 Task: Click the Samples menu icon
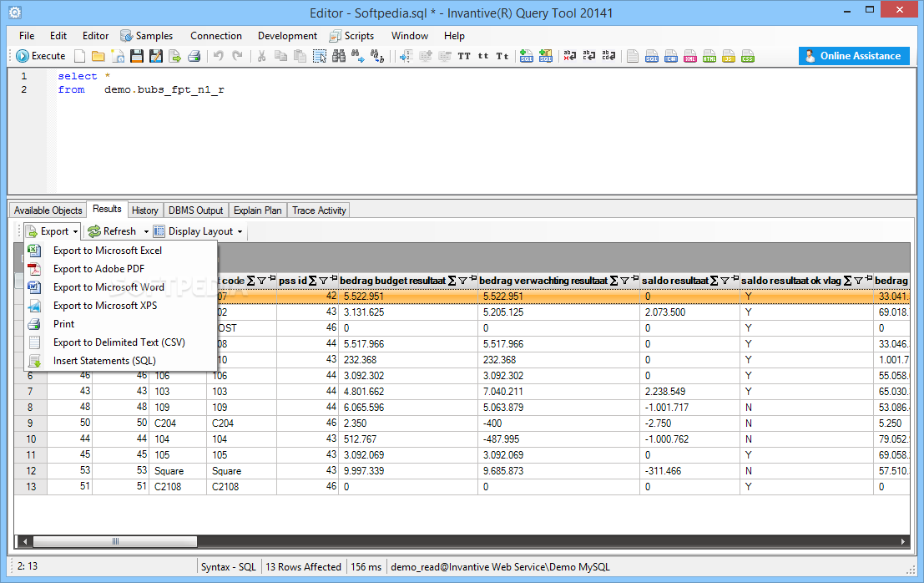(126, 36)
